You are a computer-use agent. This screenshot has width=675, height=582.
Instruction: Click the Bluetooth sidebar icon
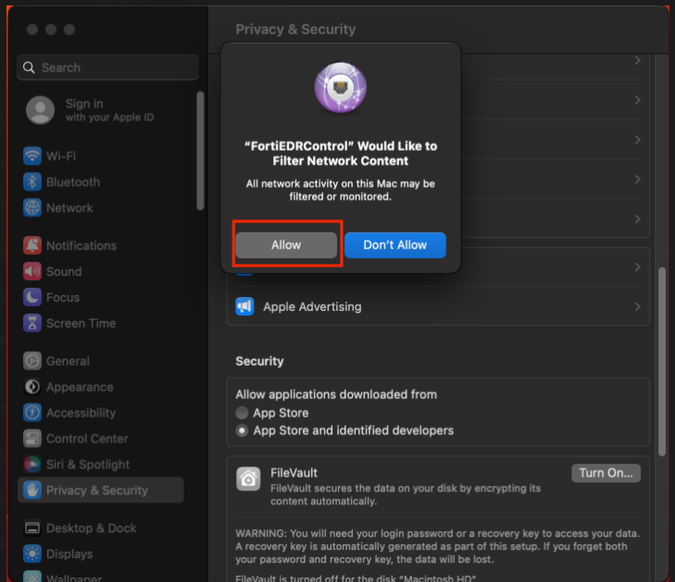coord(32,182)
